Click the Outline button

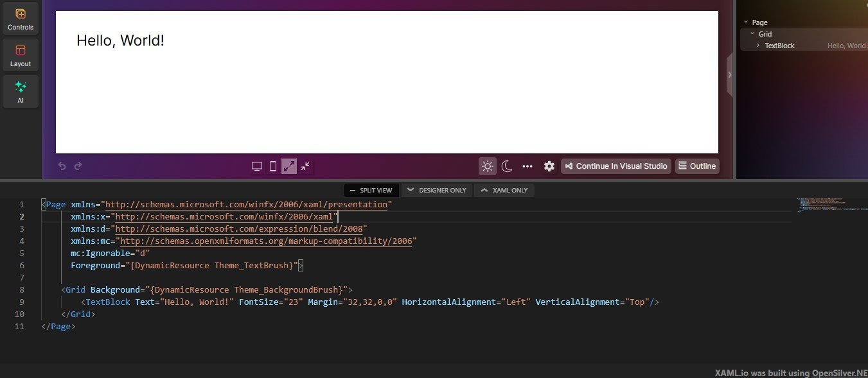pyautogui.click(x=697, y=166)
